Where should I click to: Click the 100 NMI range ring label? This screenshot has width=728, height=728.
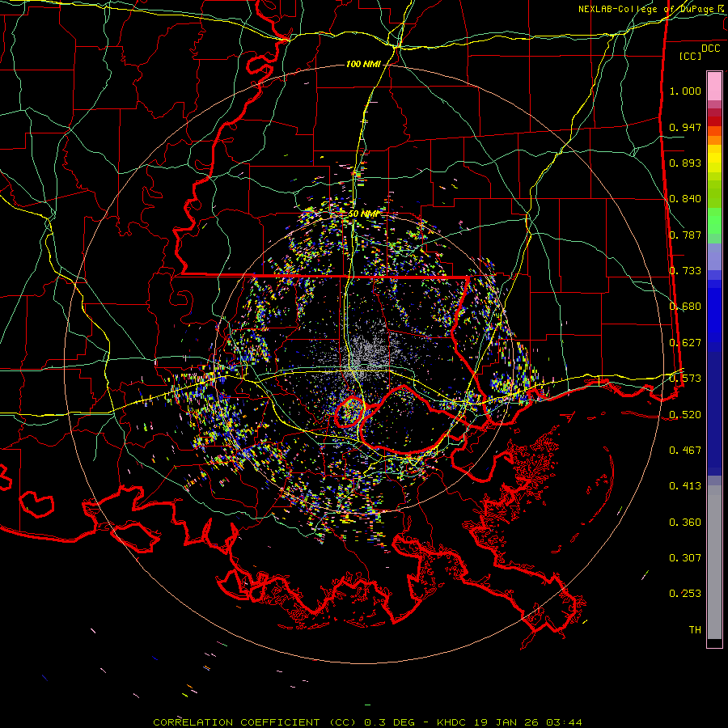click(x=363, y=64)
